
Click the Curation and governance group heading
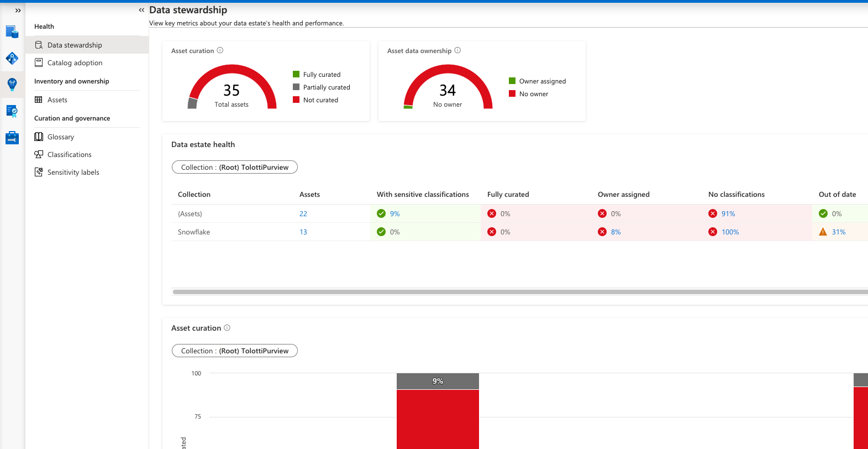(x=72, y=118)
